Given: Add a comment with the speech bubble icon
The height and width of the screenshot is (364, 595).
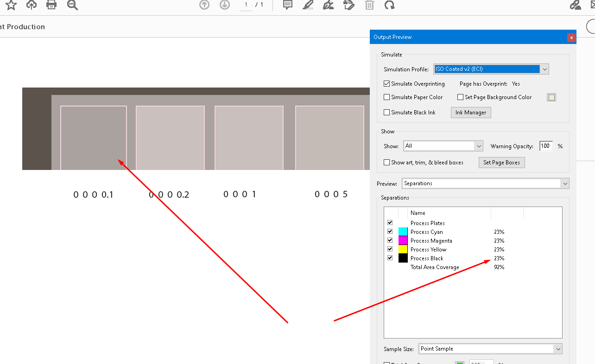Looking at the screenshot, I should click(x=288, y=5).
